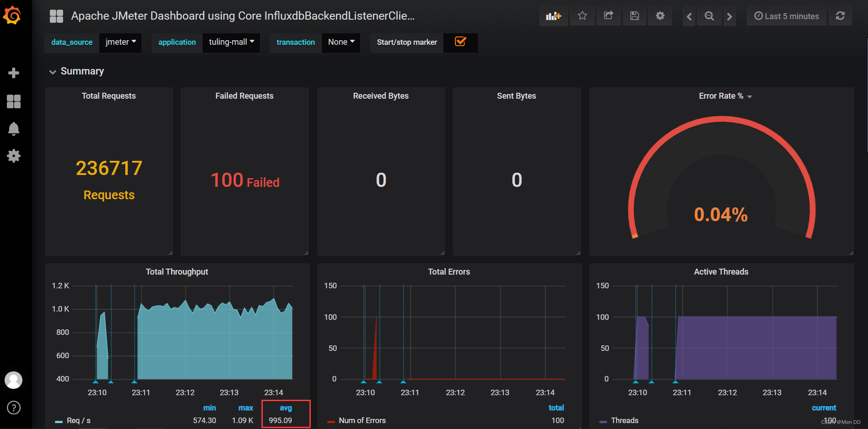868x429 pixels.
Task: Click the Total Requests panel title
Action: [x=109, y=96]
